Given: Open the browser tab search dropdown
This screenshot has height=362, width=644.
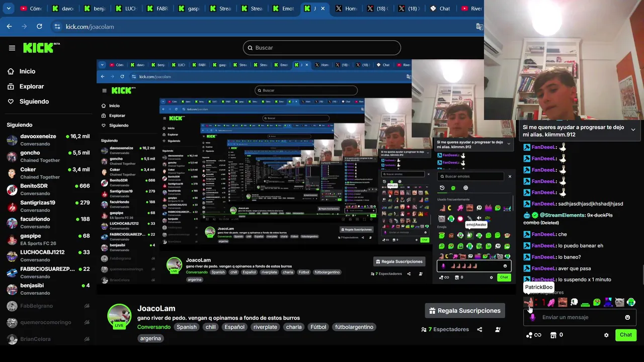Looking at the screenshot, I should point(9,9).
